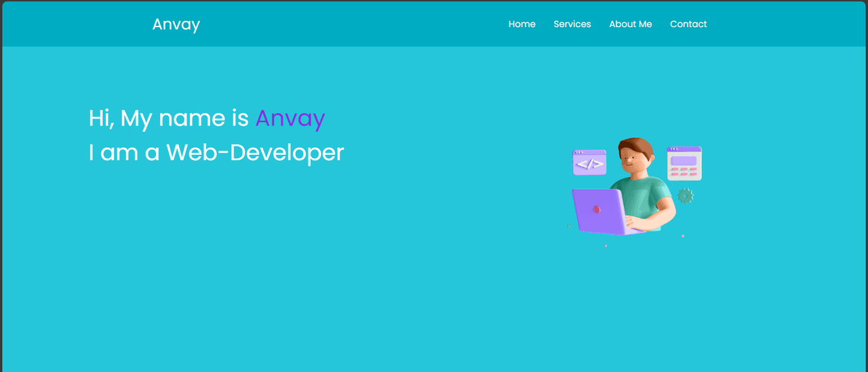Open the Services nav item

(572, 24)
